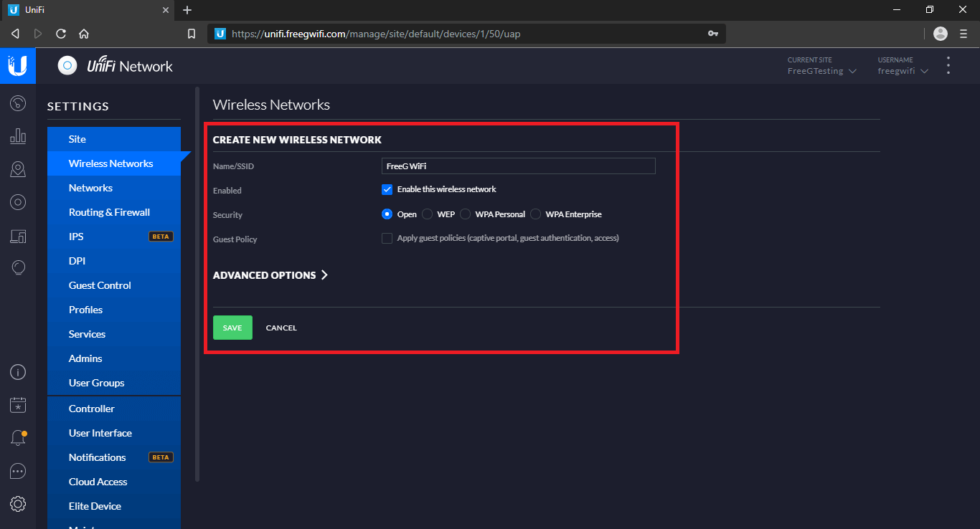Open Admins settings

pyautogui.click(x=114, y=358)
